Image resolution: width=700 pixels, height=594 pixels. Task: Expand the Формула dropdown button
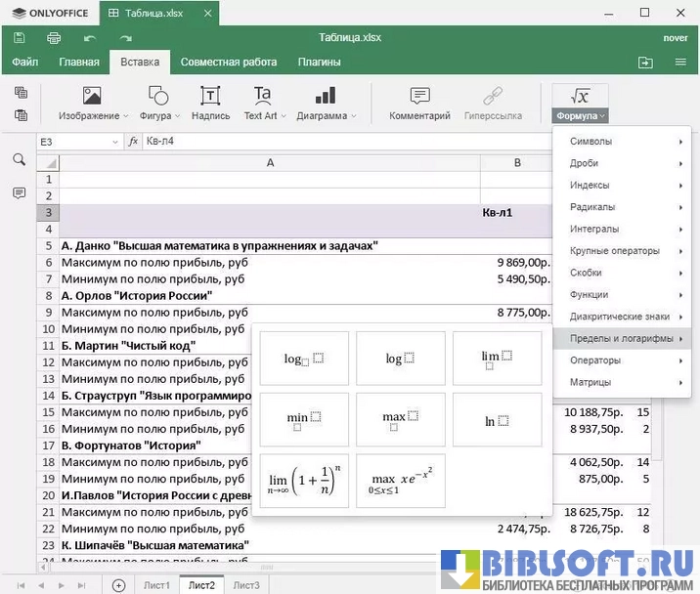tap(581, 115)
